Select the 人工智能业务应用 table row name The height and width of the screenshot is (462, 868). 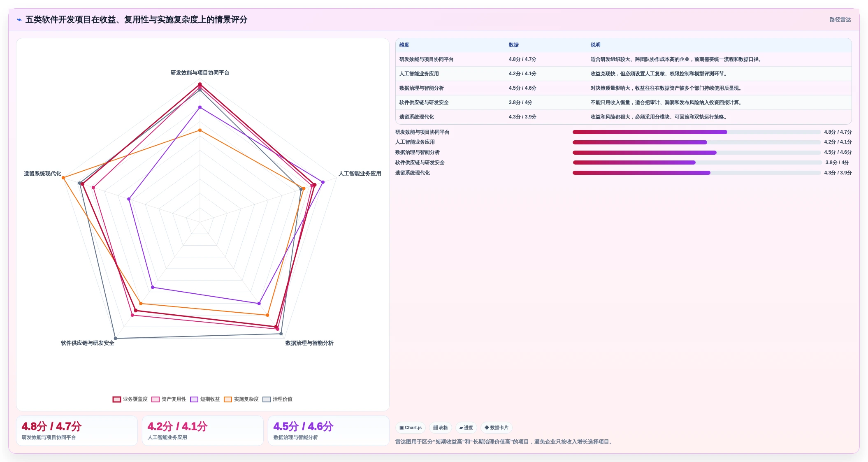click(x=419, y=74)
